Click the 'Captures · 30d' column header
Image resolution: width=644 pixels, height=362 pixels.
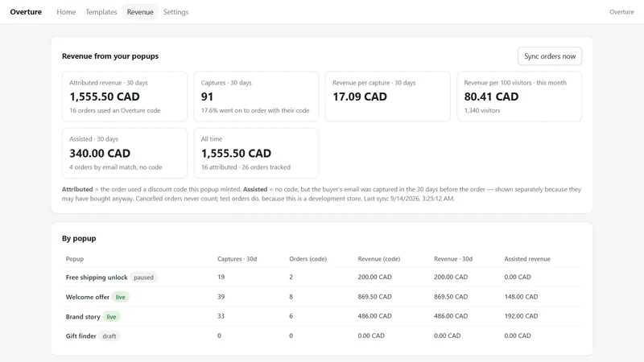(x=237, y=259)
